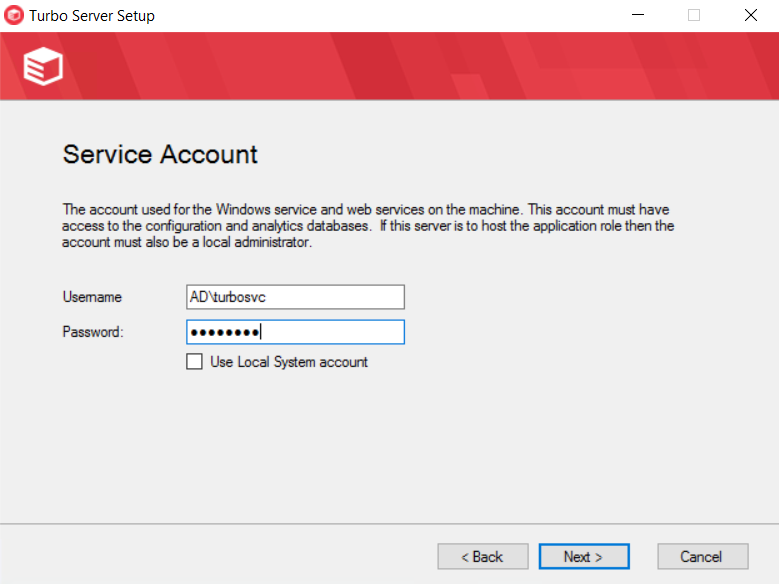Go to the previous step with Back
The width and height of the screenshot is (779, 584).
point(482,556)
